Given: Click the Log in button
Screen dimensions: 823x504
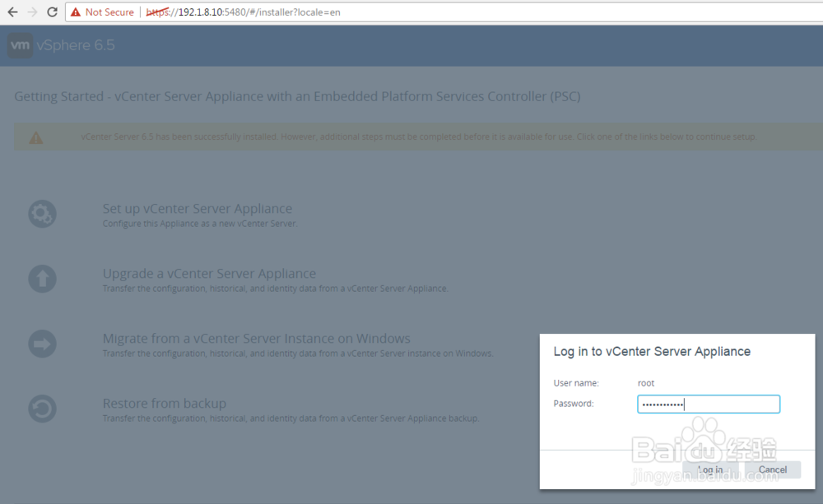Looking at the screenshot, I should (x=710, y=469).
